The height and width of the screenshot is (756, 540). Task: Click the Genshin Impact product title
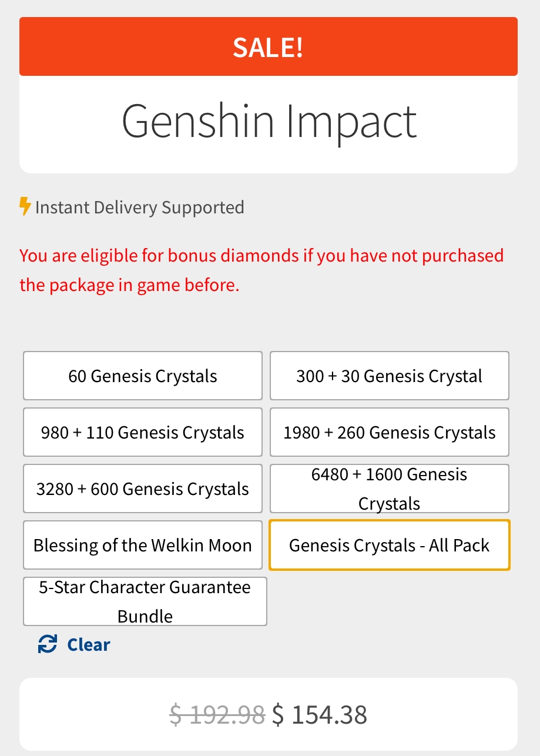coord(269,121)
